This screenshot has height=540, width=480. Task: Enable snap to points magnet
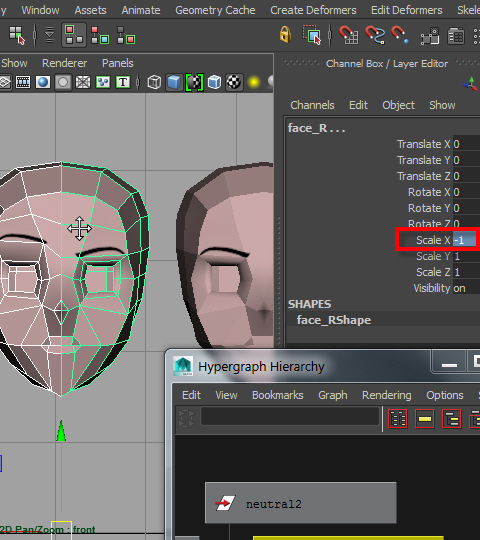pos(400,35)
